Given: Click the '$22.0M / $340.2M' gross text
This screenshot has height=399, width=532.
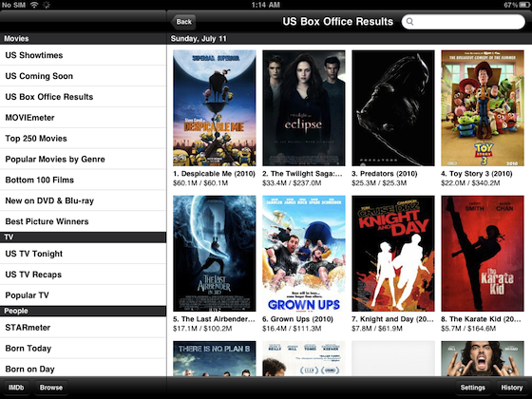Looking at the screenshot, I should 470,183.
